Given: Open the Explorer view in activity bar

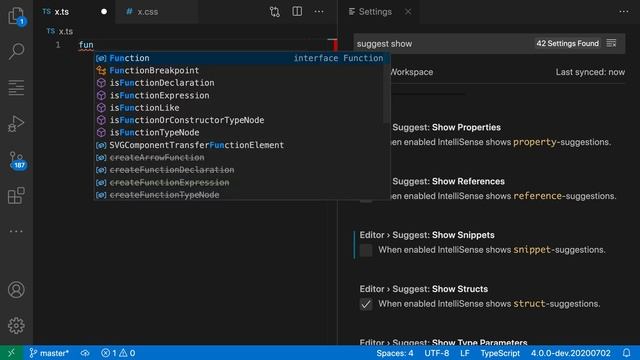Looking at the screenshot, I should [x=16, y=16].
